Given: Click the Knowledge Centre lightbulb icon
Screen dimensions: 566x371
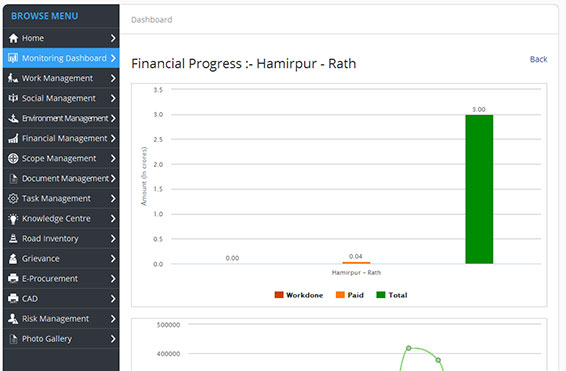Looking at the screenshot, I should pyautogui.click(x=13, y=219).
